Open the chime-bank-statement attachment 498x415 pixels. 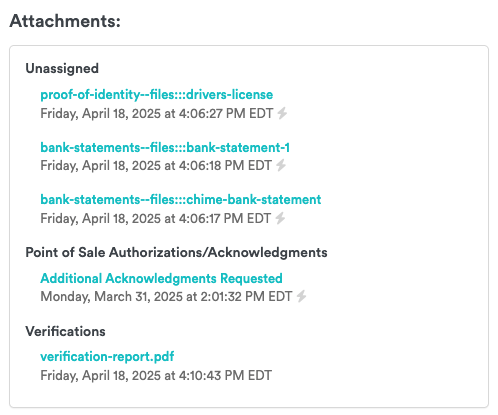pos(181,199)
